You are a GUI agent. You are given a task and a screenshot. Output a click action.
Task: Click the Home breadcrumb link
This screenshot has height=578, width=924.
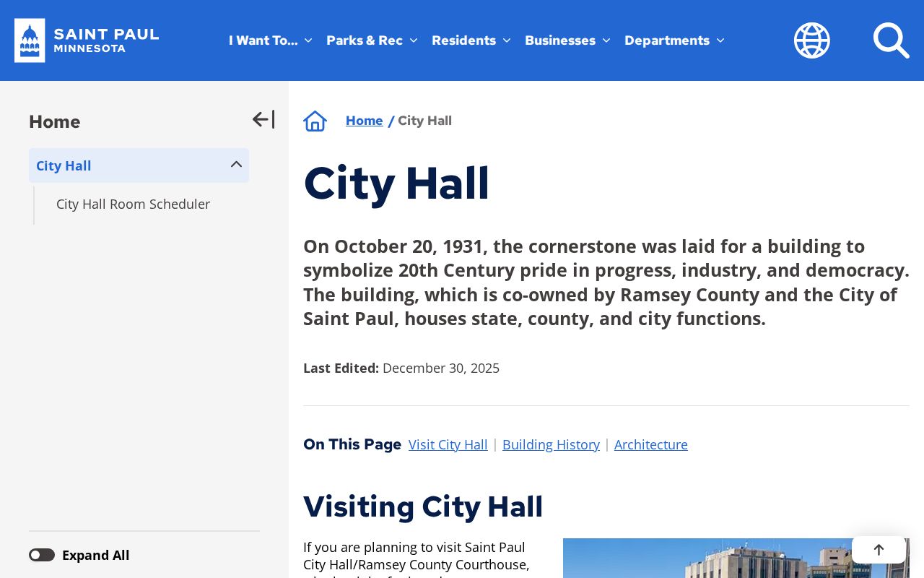coord(364,121)
